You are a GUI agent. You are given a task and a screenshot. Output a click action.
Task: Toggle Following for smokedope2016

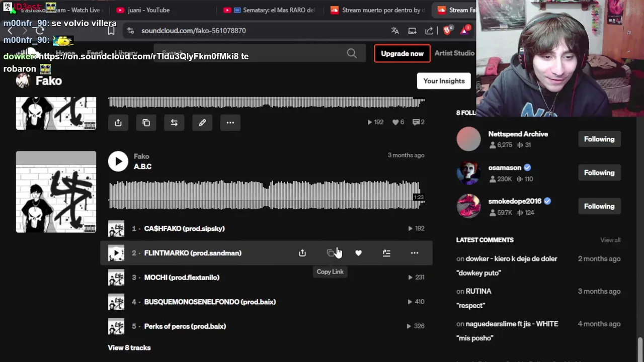[599, 206]
